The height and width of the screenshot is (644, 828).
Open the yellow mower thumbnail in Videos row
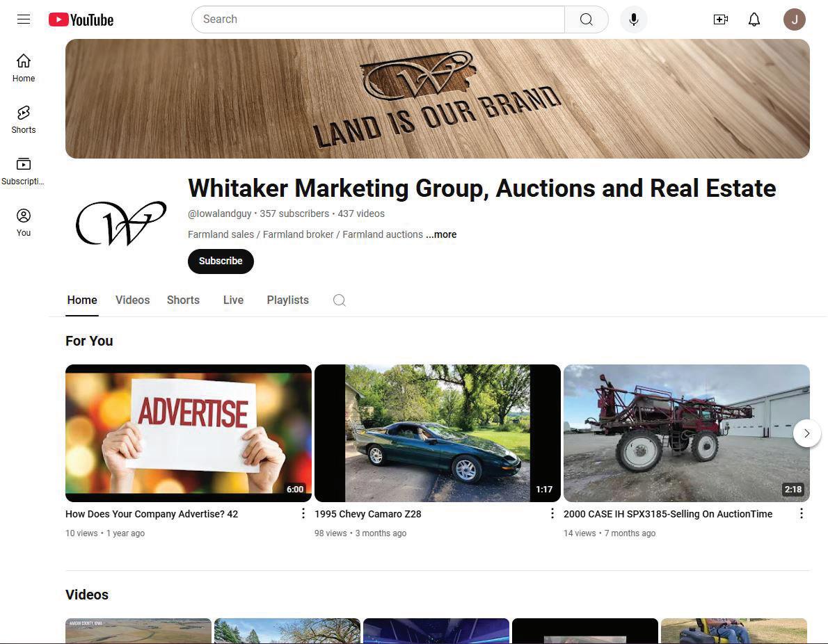(734, 631)
